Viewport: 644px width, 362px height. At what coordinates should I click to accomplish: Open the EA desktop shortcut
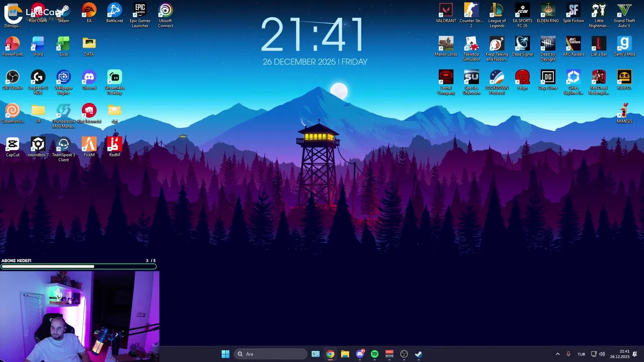click(89, 13)
